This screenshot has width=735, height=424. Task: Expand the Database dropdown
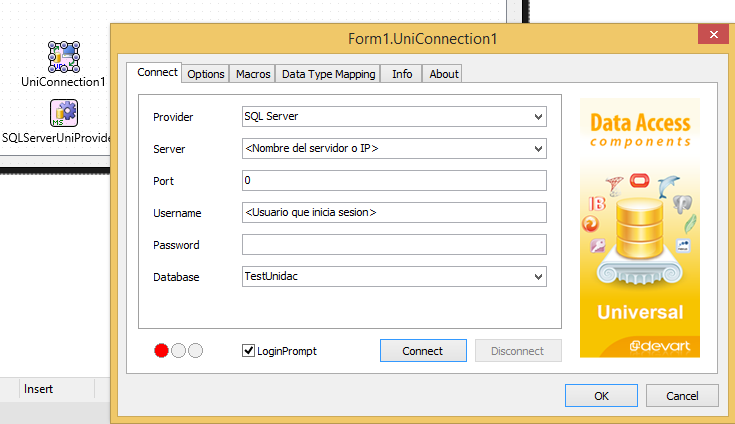(x=539, y=276)
